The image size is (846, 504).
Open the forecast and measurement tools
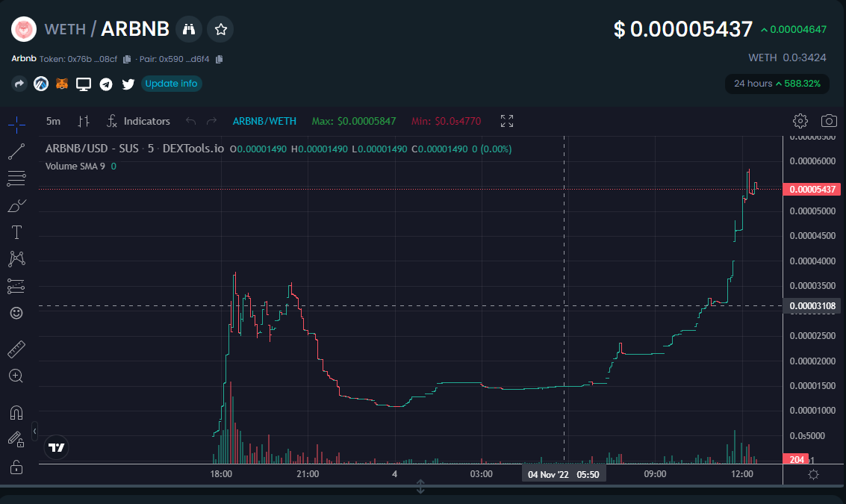[x=16, y=286]
